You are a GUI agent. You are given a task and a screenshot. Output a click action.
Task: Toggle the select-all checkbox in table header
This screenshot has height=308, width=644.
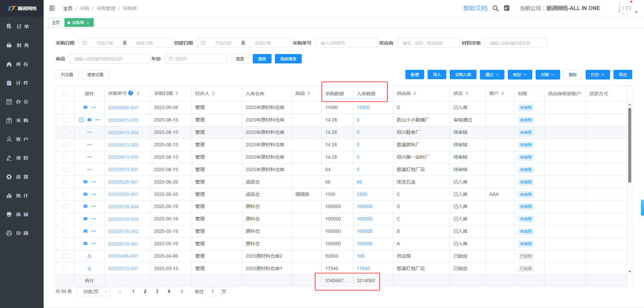[65, 94]
